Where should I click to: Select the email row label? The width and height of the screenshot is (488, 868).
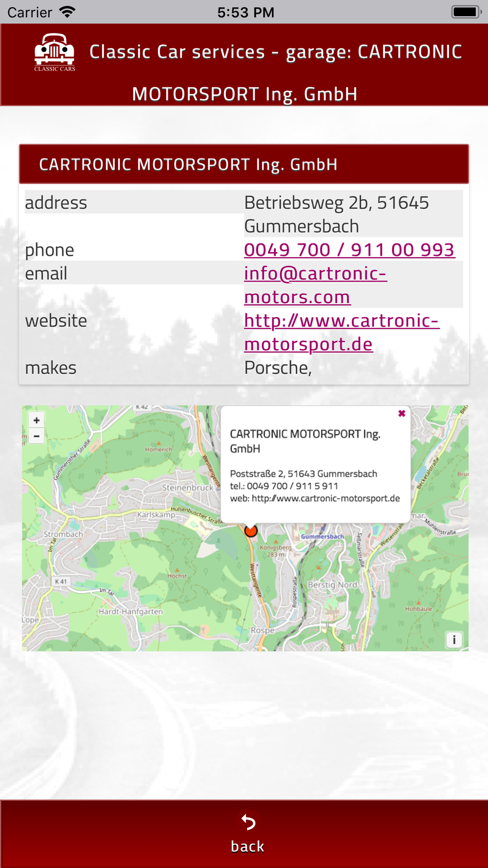click(x=46, y=273)
